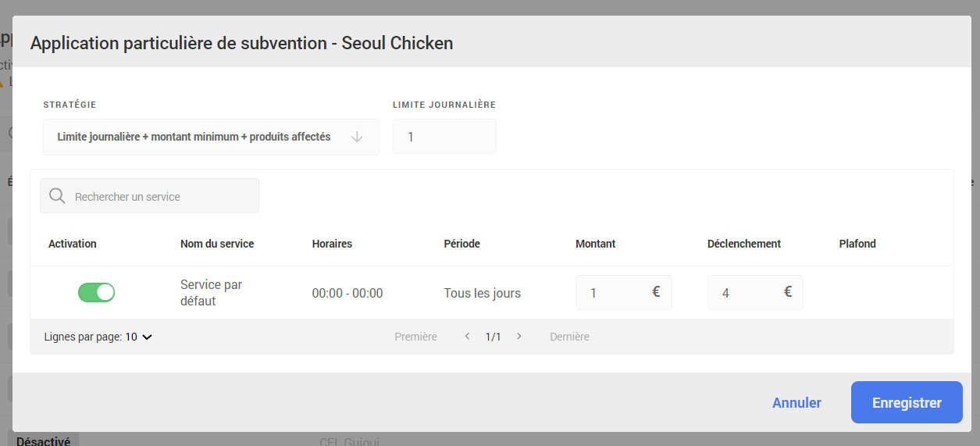The height and width of the screenshot is (446, 980).
Task: Click the Annuler link
Action: pos(796,403)
